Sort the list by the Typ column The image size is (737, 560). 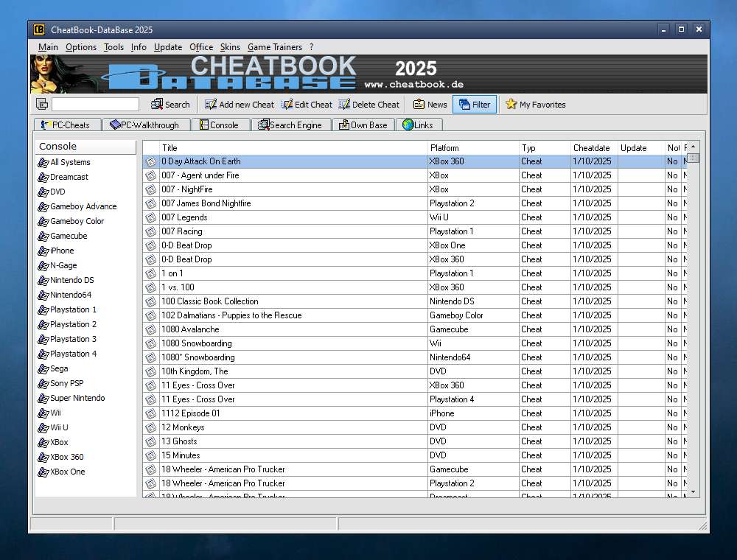tap(545, 148)
